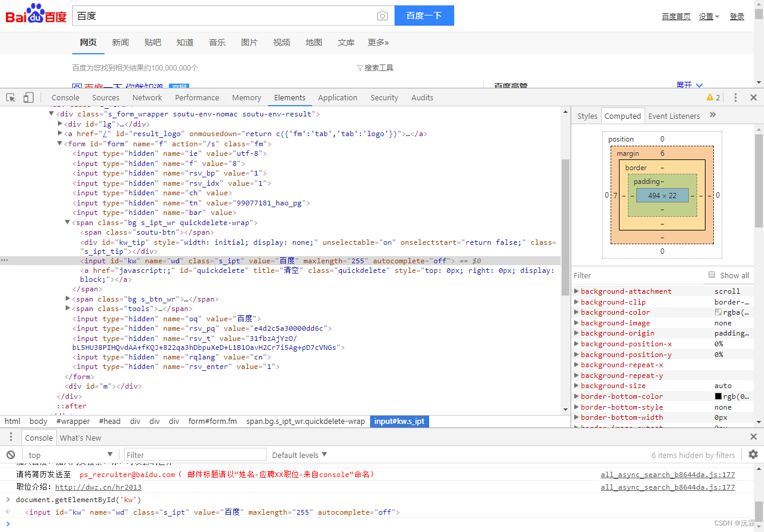Click the background-color rgba swatch

(x=718, y=312)
